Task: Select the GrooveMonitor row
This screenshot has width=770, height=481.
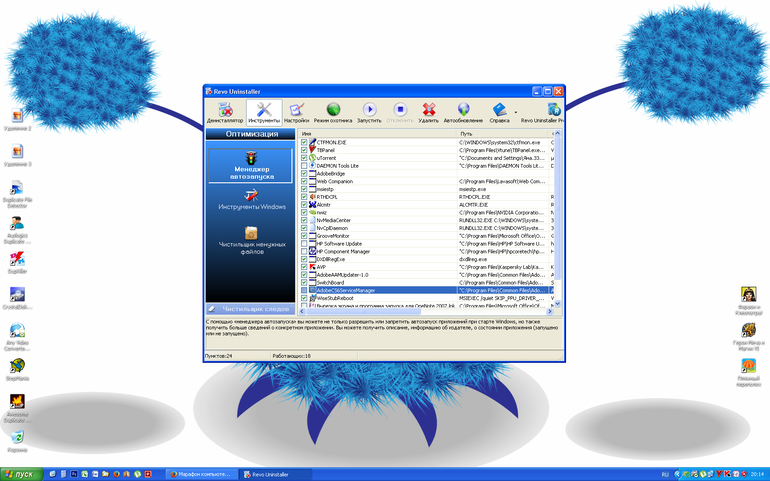Action: coord(426,236)
